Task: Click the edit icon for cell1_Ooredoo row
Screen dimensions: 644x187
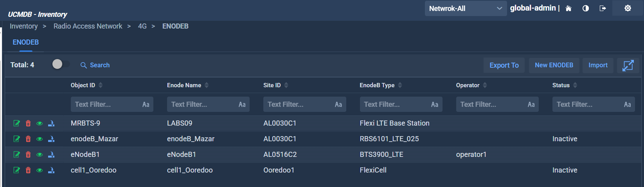Action: (17, 170)
